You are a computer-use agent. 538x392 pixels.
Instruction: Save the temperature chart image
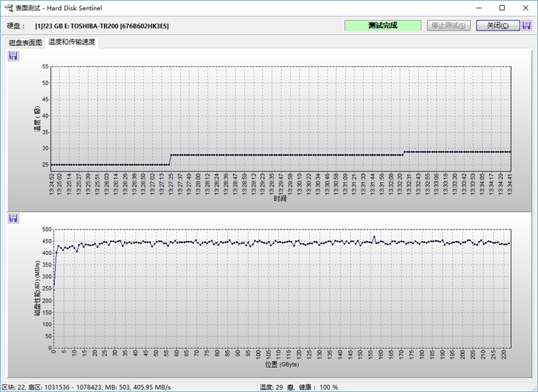click(x=13, y=56)
